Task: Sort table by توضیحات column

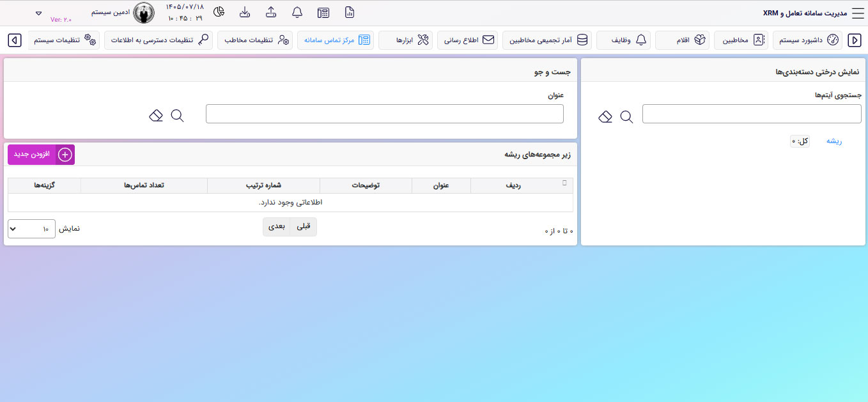Action: [x=366, y=185]
